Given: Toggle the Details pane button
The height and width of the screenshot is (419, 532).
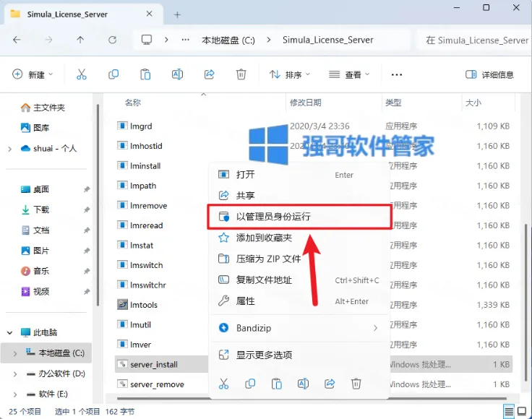Looking at the screenshot, I should 489,74.
